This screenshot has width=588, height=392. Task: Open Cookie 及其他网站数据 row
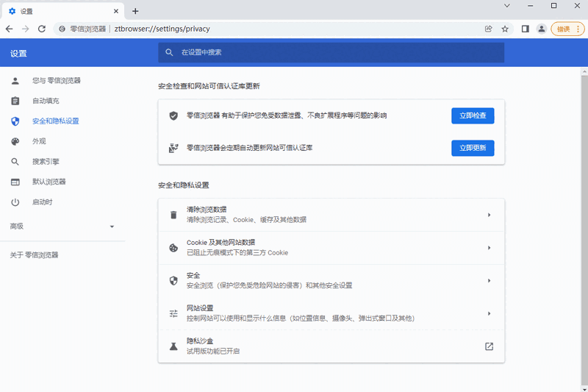click(x=331, y=248)
